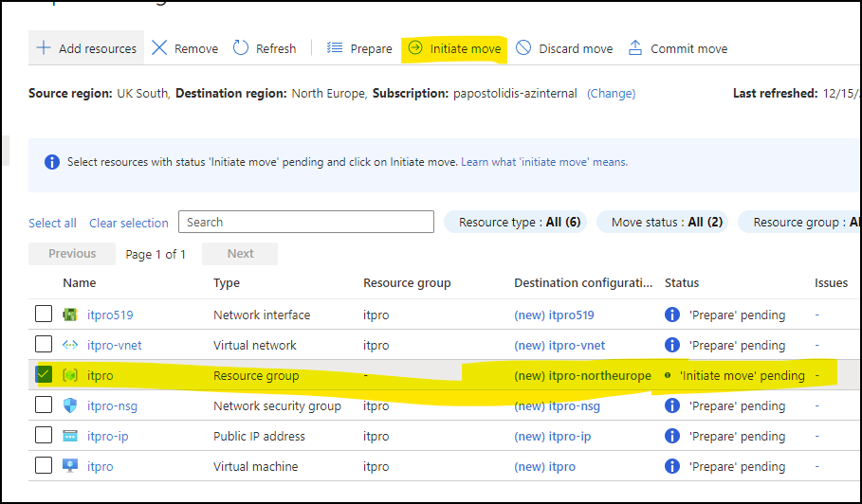Uncheck the itpro resource group checkbox
The width and height of the screenshot is (862, 504).
[x=44, y=375]
